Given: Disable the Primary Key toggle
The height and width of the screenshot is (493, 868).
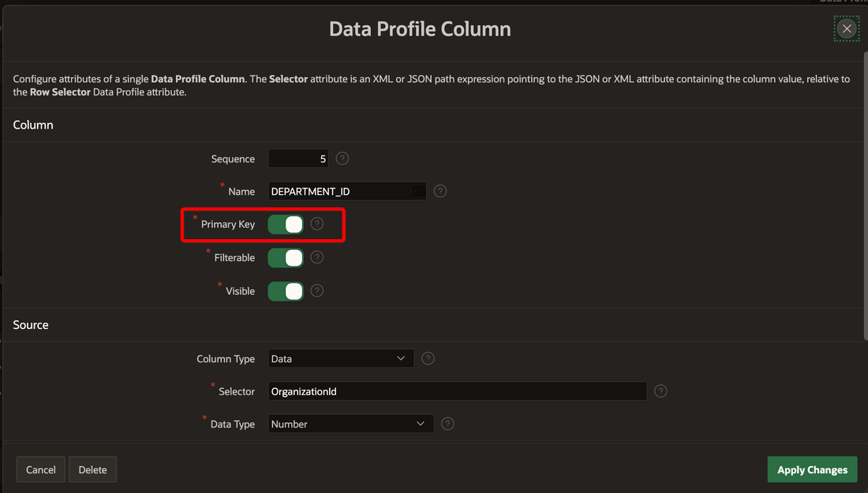Looking at the screenshot, I should [x=285, y=223].
